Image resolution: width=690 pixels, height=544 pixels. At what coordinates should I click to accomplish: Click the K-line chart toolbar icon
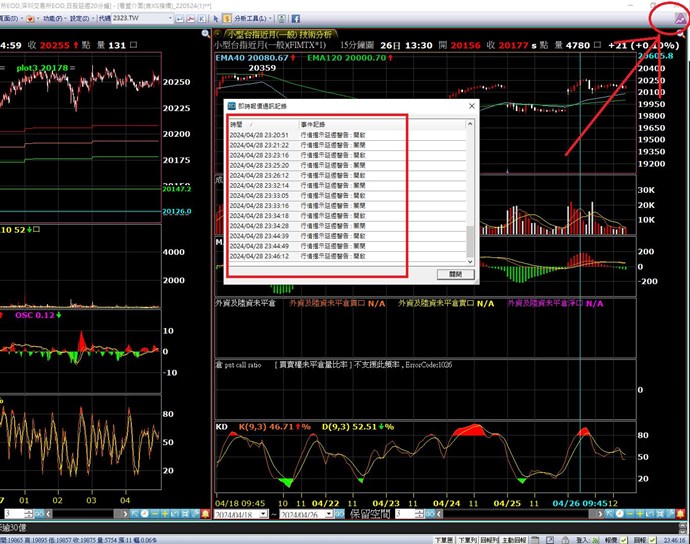(201, 19)
